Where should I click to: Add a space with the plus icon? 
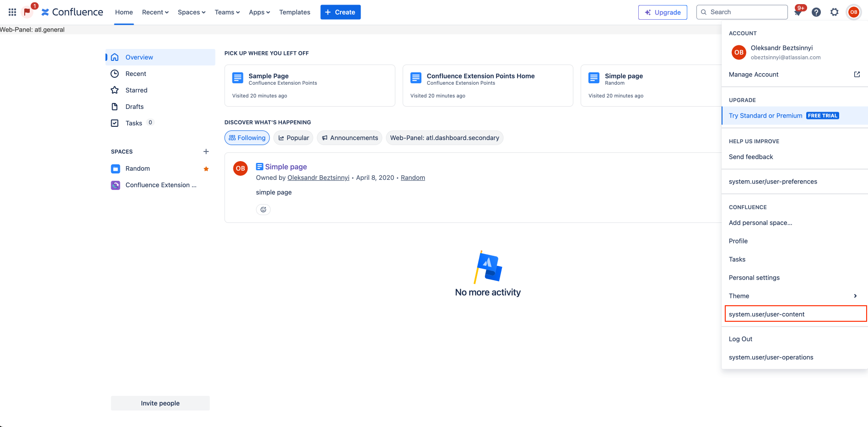click(206, 151)
